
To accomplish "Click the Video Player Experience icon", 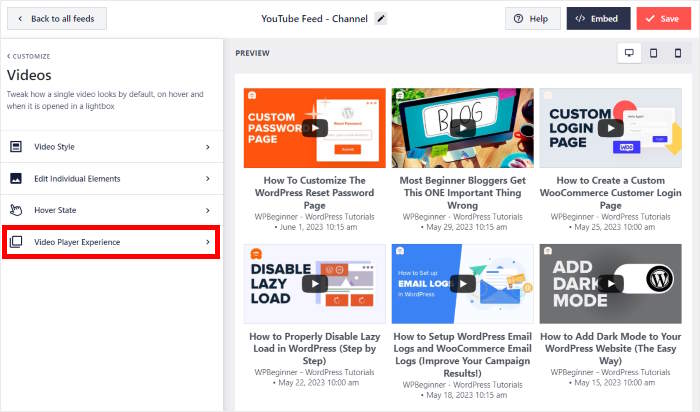I will [x=16, y=242].
